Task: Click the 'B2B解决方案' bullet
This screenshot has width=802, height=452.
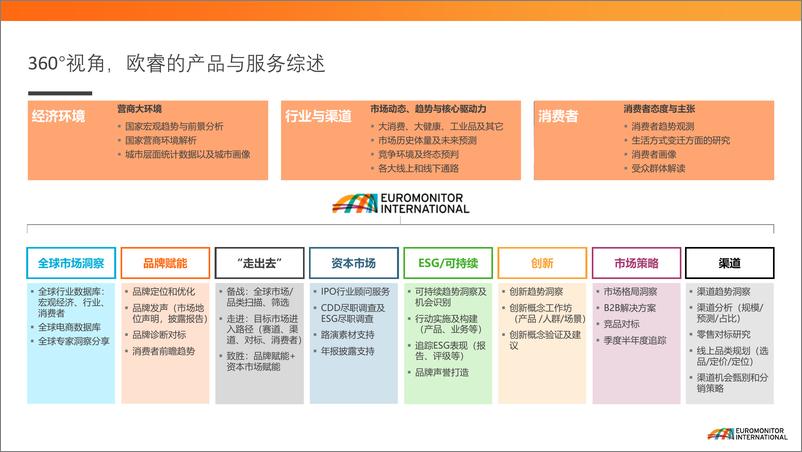Action: 630,308
